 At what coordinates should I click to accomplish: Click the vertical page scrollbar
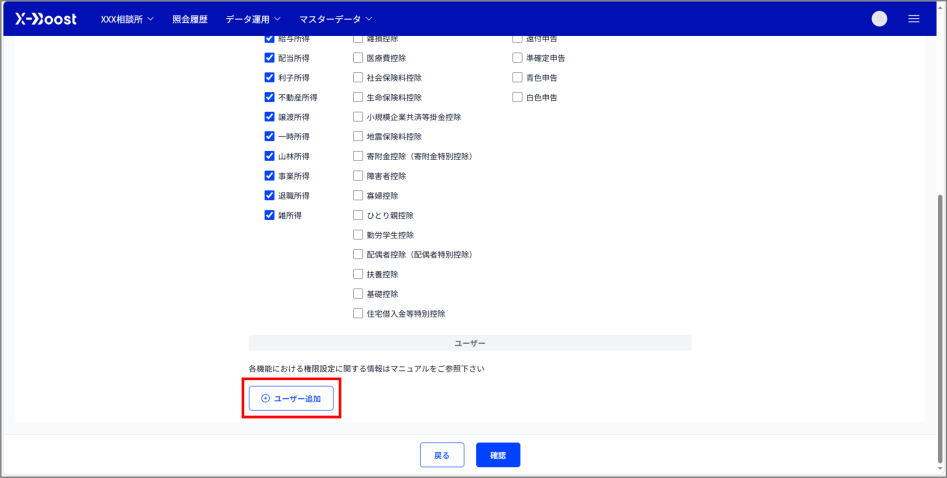click(x=939, y=329)
